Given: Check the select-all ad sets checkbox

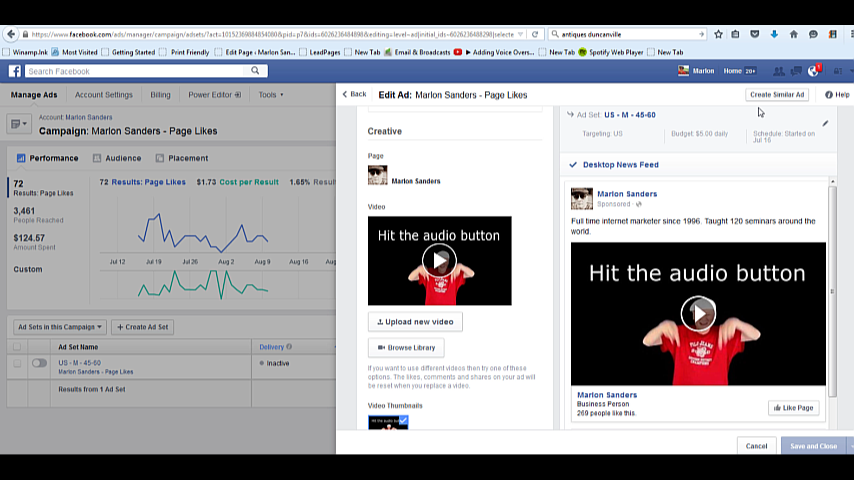Looking at the screenshot, I should (17, 347).
